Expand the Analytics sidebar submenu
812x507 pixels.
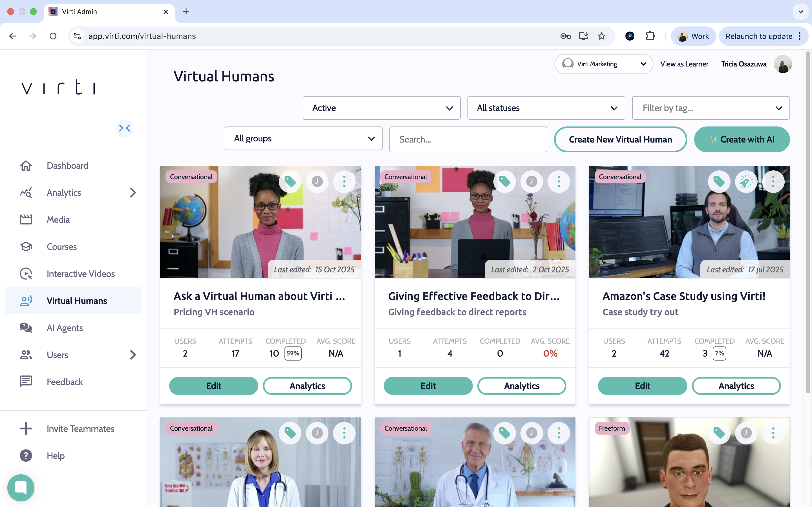click(133, 193)
